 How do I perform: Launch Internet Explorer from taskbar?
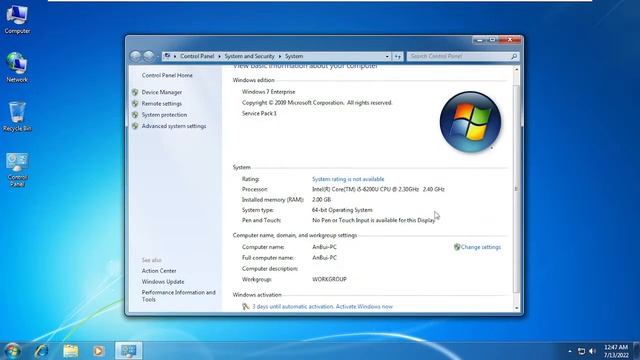[x=41, y=351]
